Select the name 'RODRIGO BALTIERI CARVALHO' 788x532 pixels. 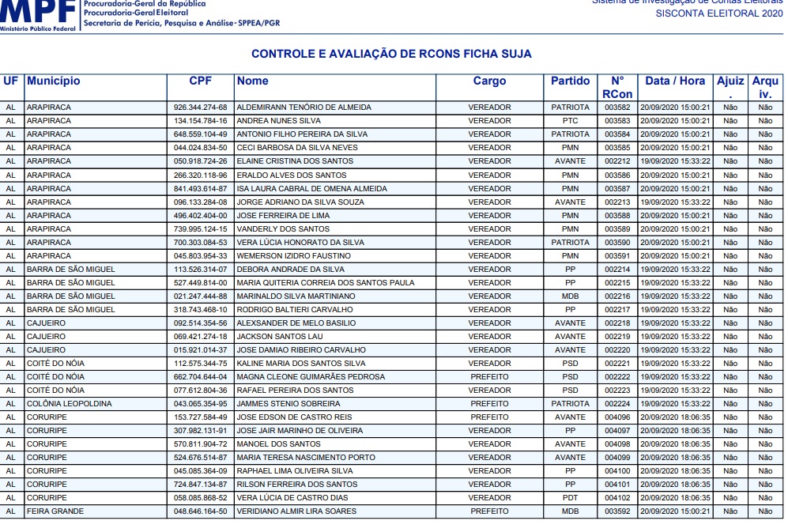tap(295, 310)
